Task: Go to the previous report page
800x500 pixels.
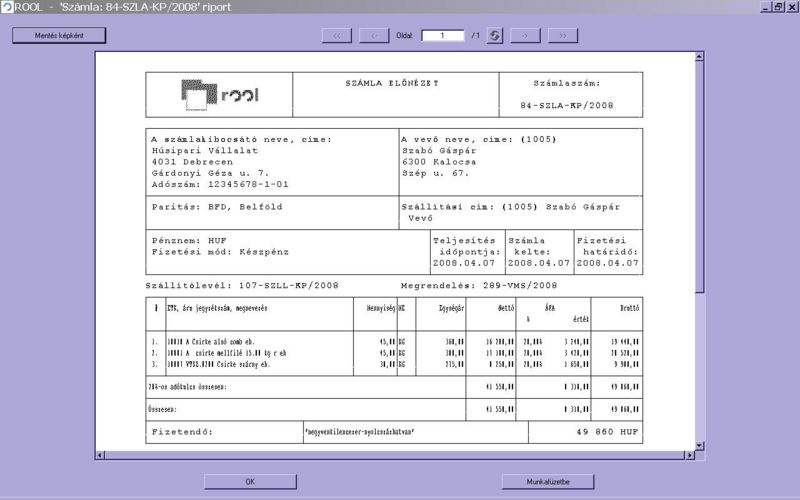Action: coord(374,35)
